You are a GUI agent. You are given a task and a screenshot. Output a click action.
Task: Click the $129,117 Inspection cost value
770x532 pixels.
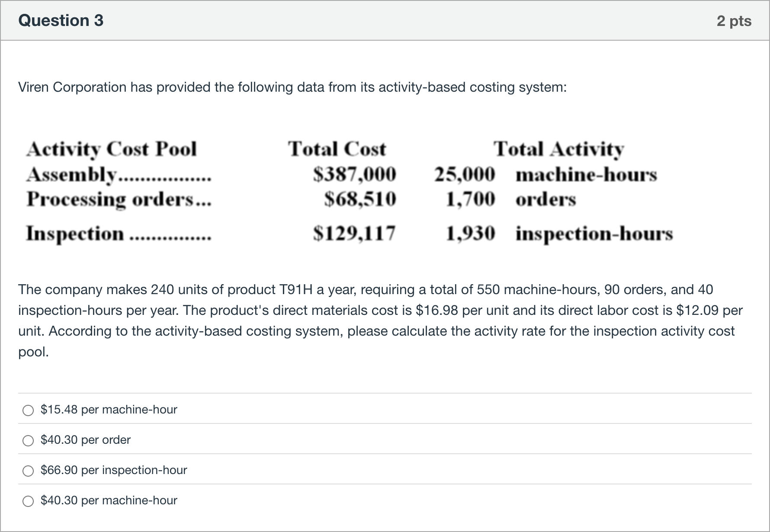pyautogui.click(x=355, y=233)
